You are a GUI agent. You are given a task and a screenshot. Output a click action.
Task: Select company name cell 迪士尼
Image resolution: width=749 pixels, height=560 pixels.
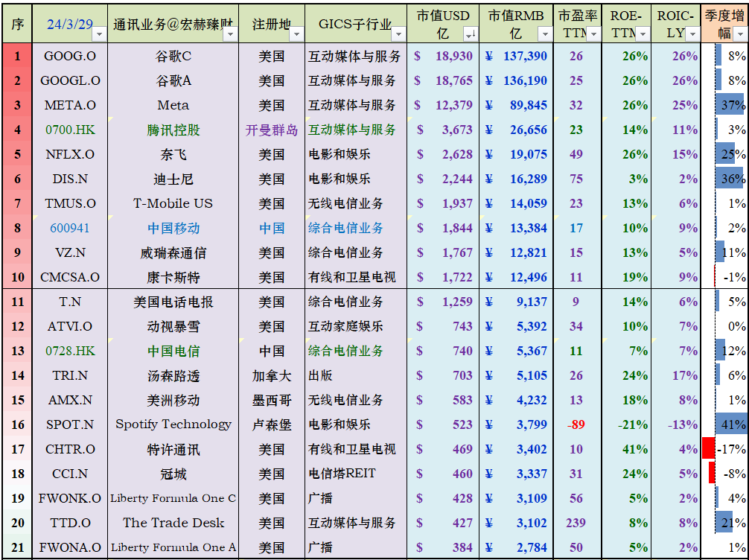(173, 179)
